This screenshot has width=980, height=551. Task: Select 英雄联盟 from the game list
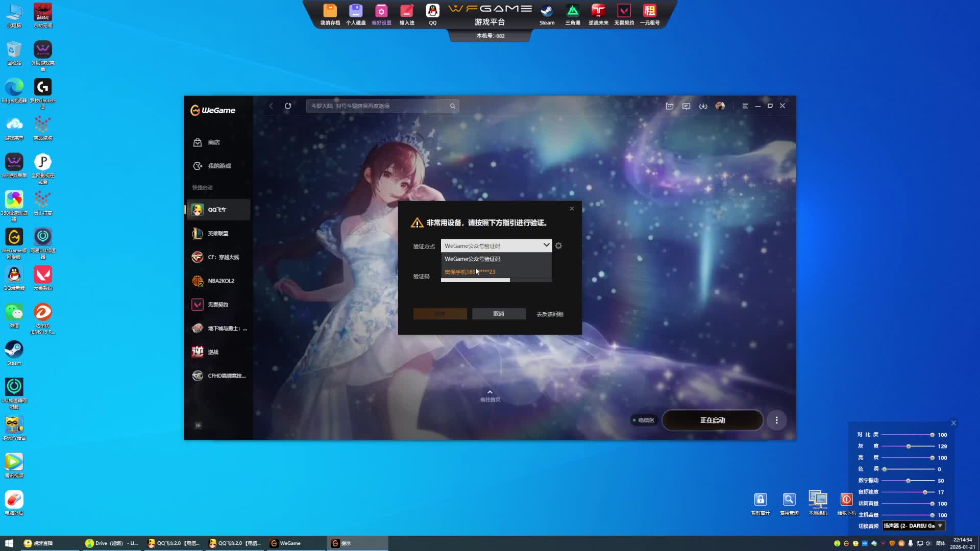[x=218, y=234]
